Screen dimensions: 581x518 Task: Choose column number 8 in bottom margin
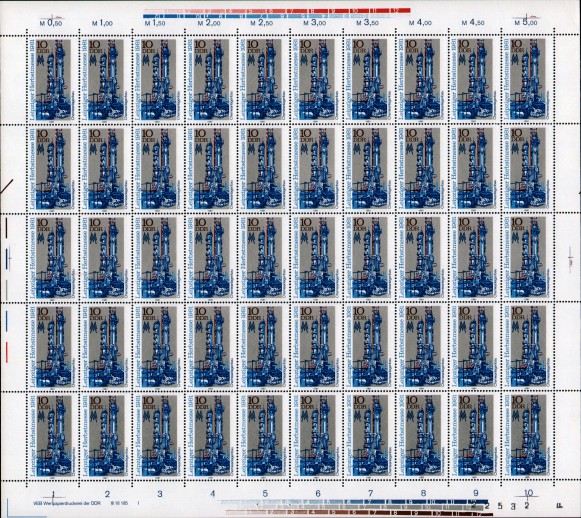pyautogui.click(x=423, y=494)
